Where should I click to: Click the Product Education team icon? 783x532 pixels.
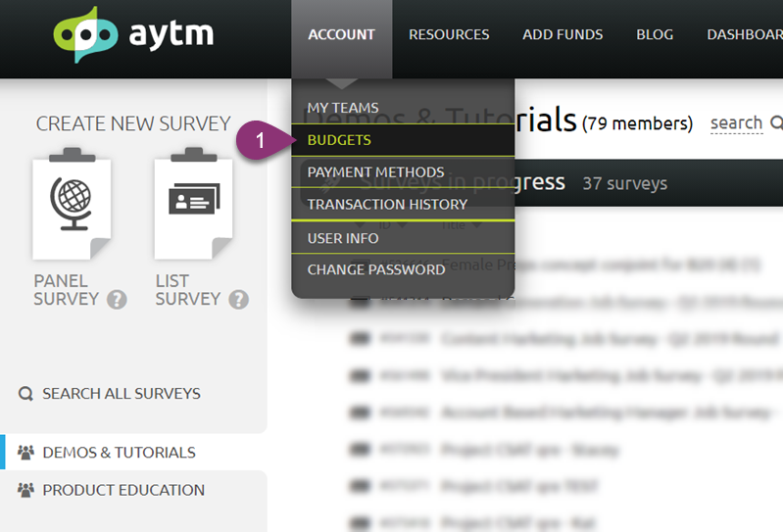25,490
